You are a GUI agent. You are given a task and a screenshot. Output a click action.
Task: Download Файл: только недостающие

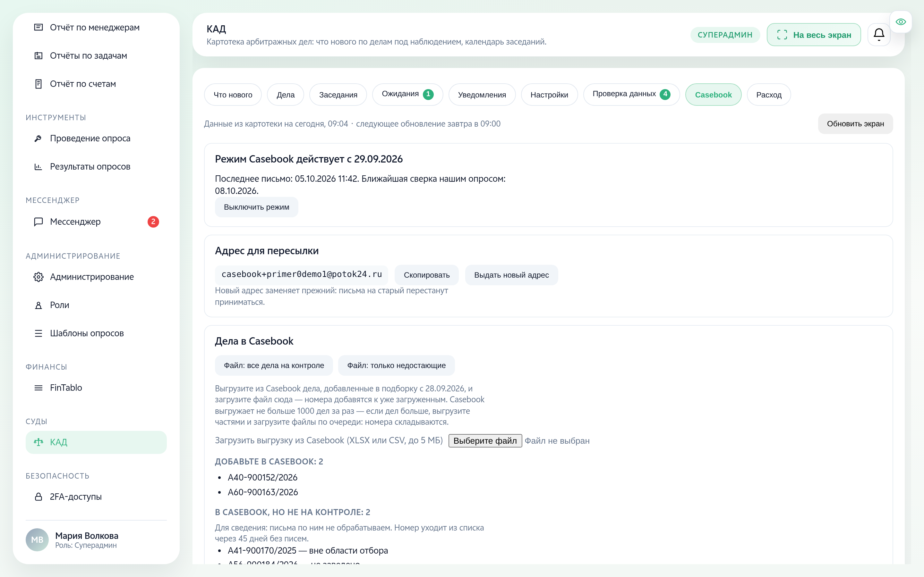[396, 365]
